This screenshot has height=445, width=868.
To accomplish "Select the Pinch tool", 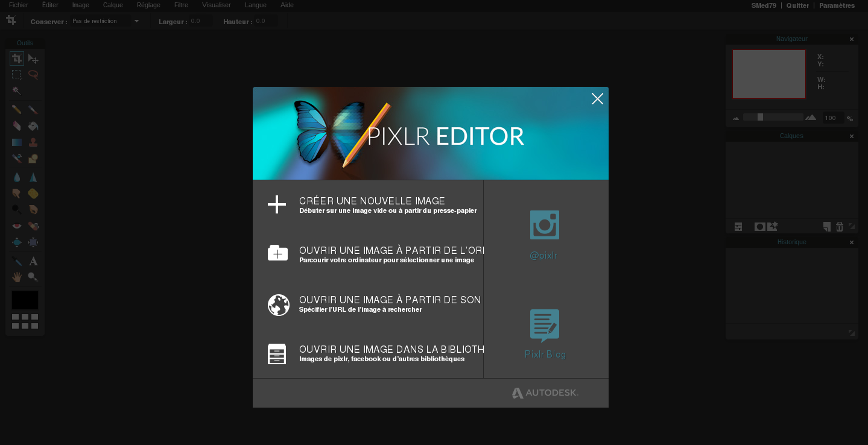I will (x=33, y=242).
